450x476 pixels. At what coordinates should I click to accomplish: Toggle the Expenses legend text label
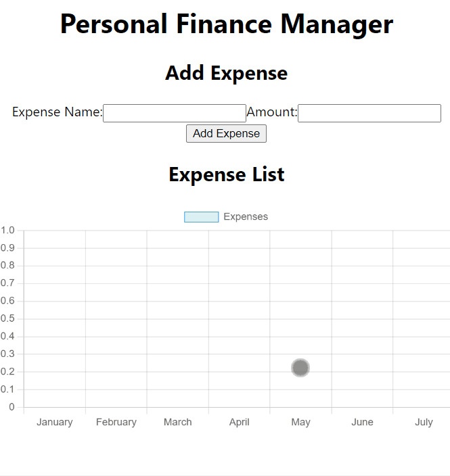[246, 217]
